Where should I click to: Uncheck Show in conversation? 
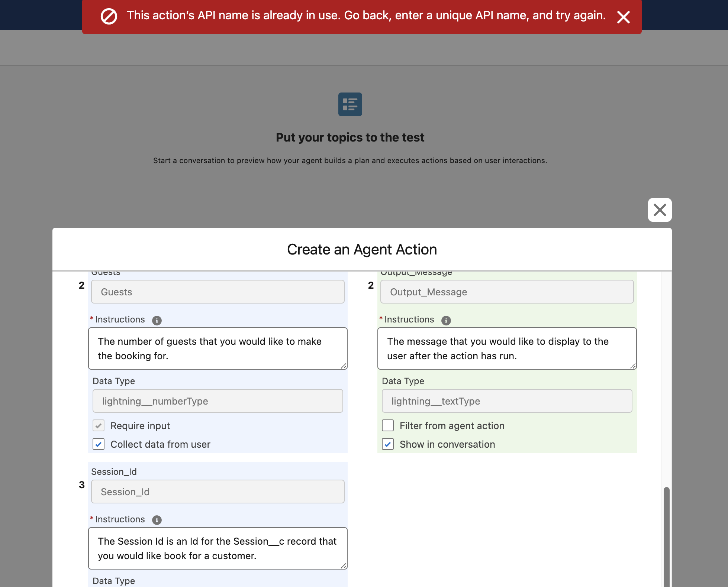(388, 444)
